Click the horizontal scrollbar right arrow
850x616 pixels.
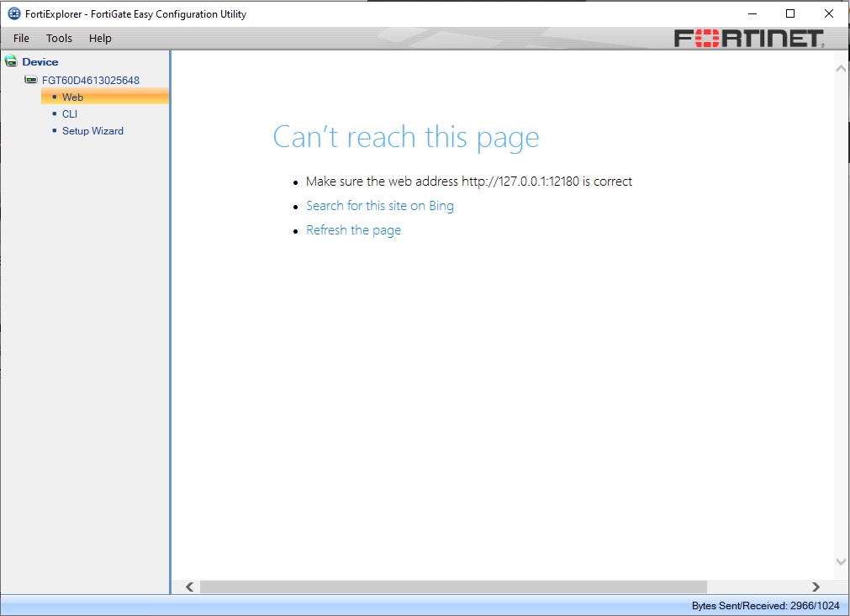click(x=816, y=587)
